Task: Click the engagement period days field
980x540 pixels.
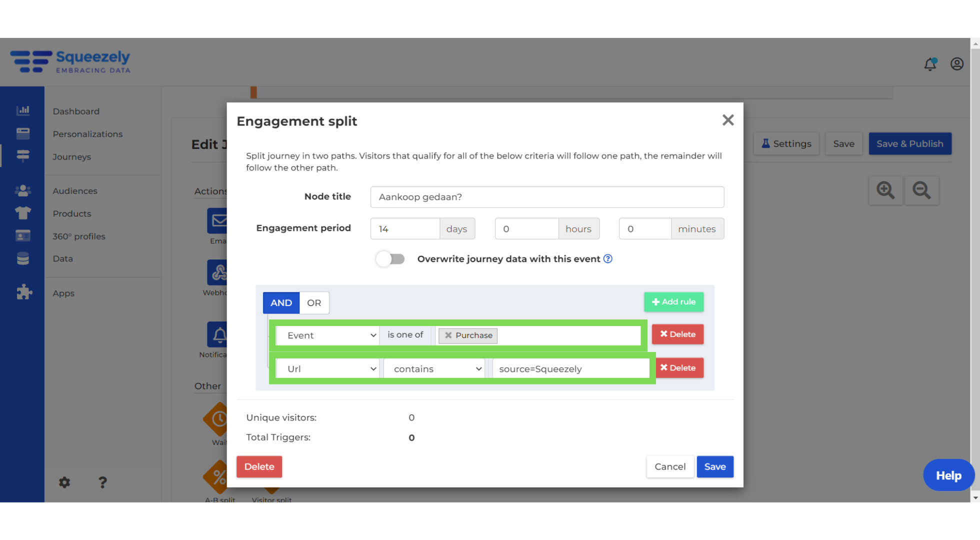Action: pyautogui.click(x=405, y=228)
